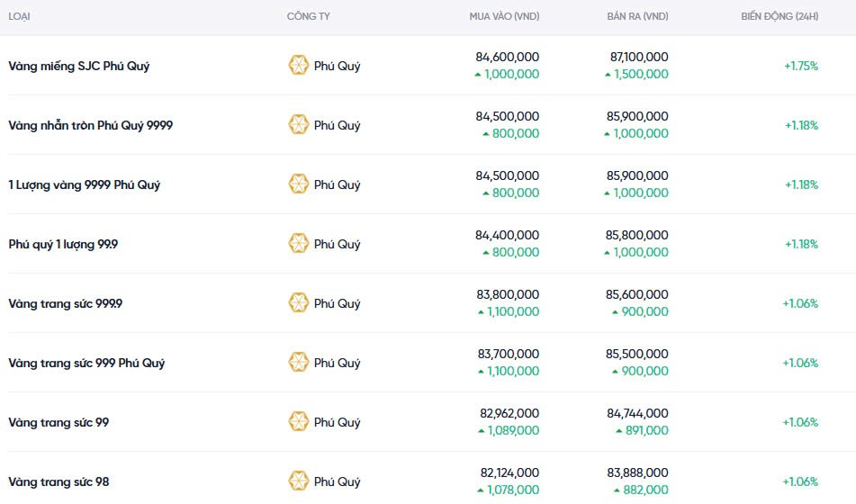
Task: Sort by BÁN RA (VND) column header
Action: point(637,16)
